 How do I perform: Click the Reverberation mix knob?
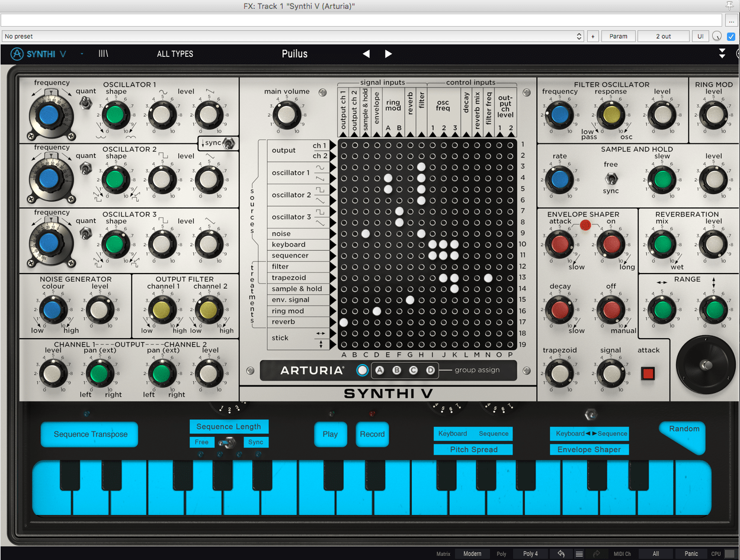[662, 244]
